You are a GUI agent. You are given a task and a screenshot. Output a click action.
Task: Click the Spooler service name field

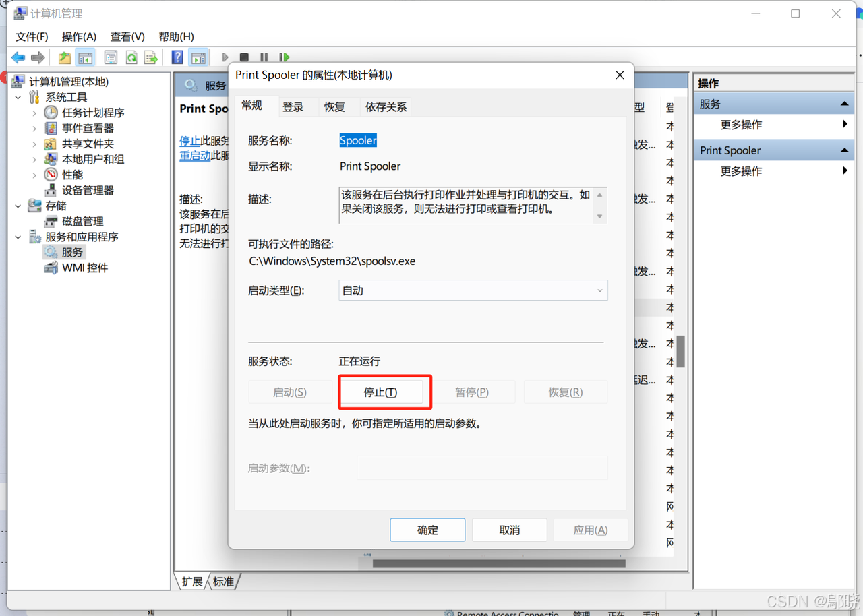click(x=358, y=140)
